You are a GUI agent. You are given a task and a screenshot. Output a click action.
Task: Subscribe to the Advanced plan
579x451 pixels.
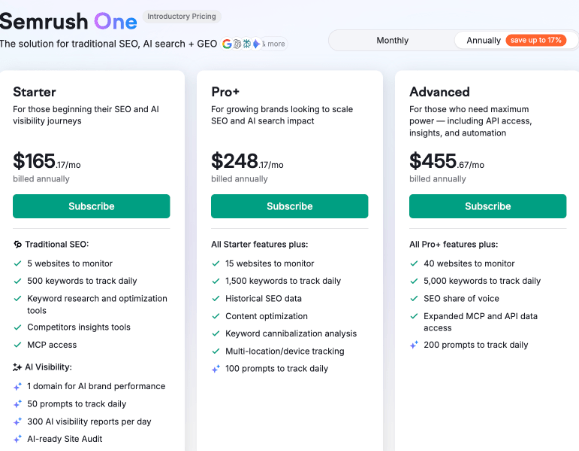[487, 206]
